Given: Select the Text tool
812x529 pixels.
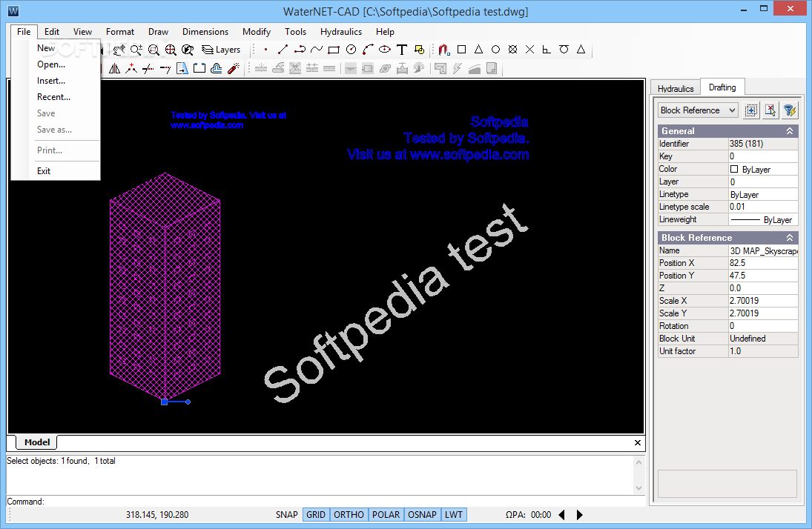Looking at the screenshot, I should point(402,50).
